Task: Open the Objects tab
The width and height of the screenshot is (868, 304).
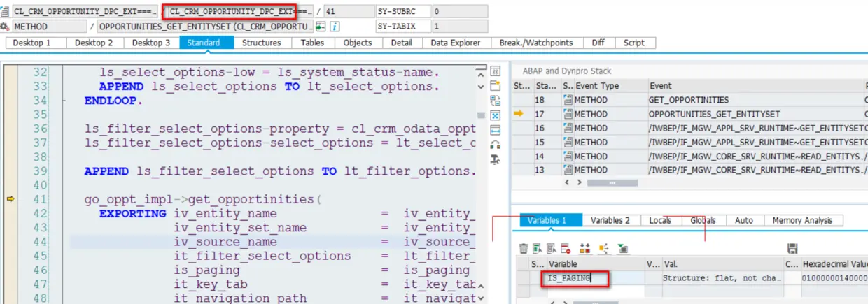Action: (x=358, y=43)
